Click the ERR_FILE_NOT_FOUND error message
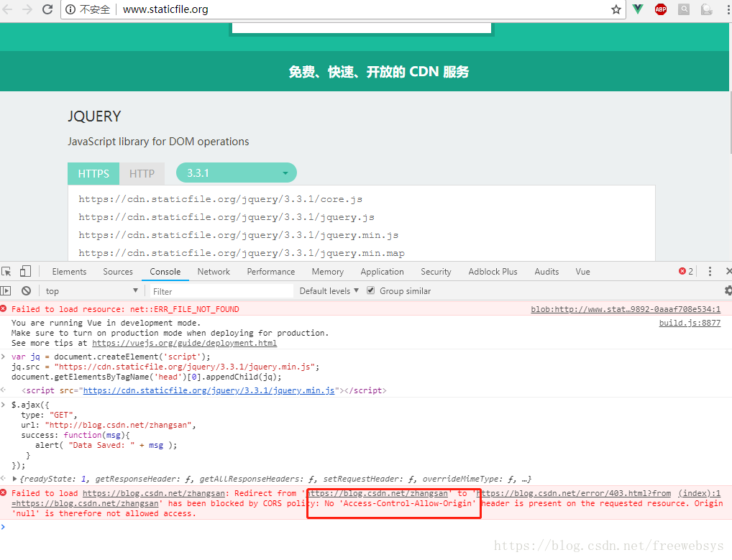This screenshot has height=560, width=732. pyautogui.click(x=125, y=309)
